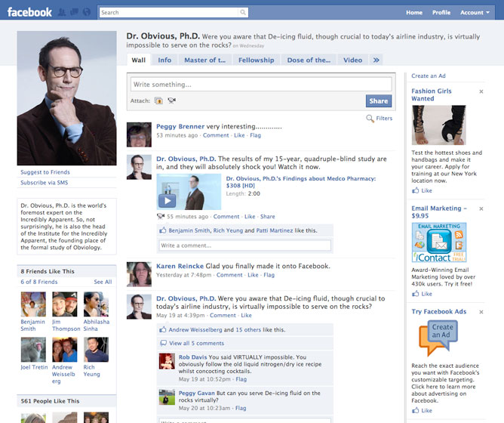Close the Try Facebook Ads box
504x423 pixels.
click(481, 312)
